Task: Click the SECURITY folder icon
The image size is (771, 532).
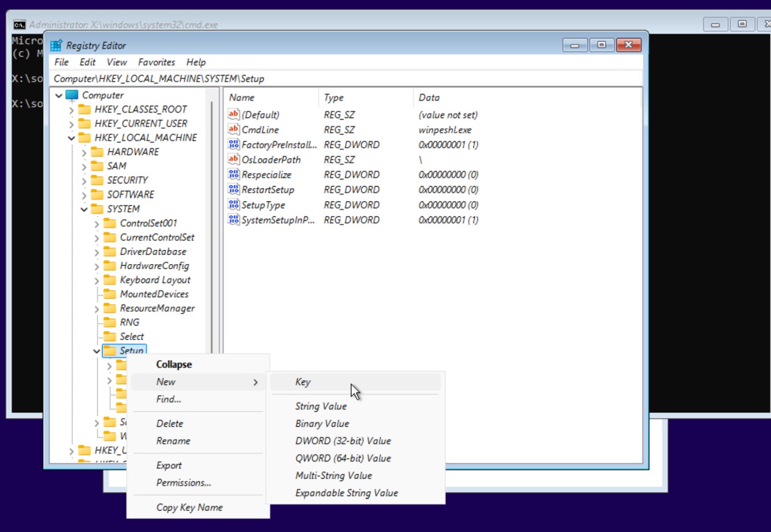Action: coord(98,180)
